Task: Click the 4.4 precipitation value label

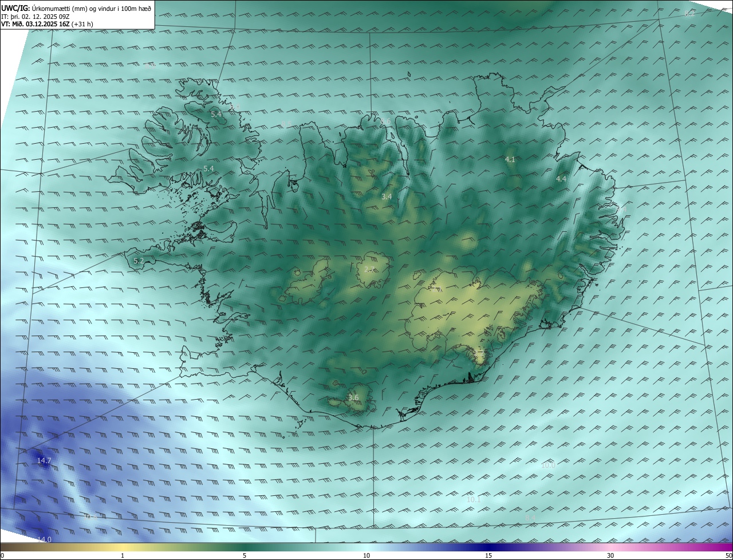Action: tap(561, 179)
